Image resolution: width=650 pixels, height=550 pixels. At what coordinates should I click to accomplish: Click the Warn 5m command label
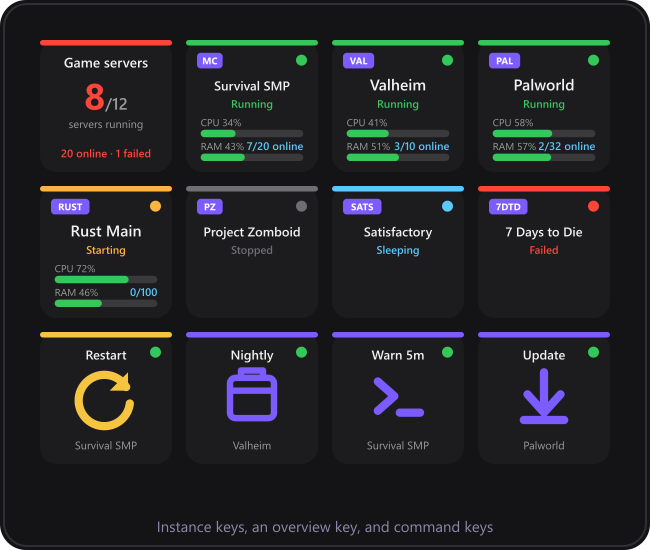(x=398, y=355)
